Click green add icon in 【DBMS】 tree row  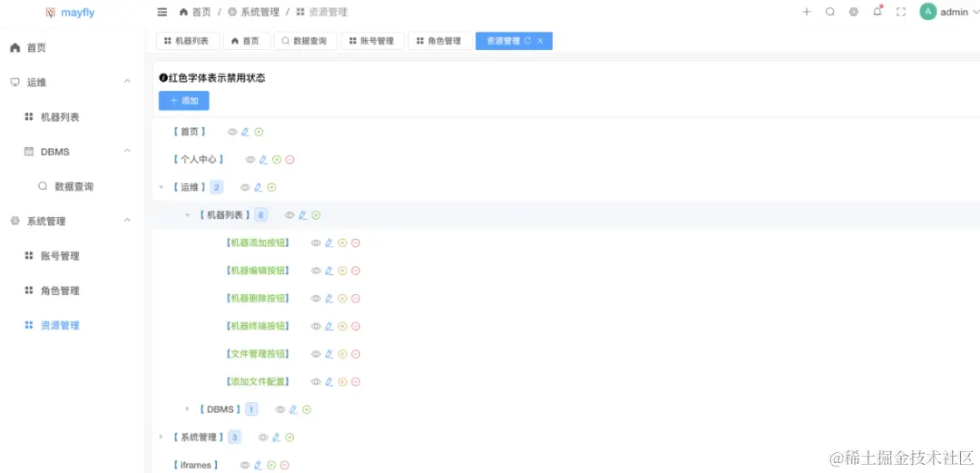307,409
